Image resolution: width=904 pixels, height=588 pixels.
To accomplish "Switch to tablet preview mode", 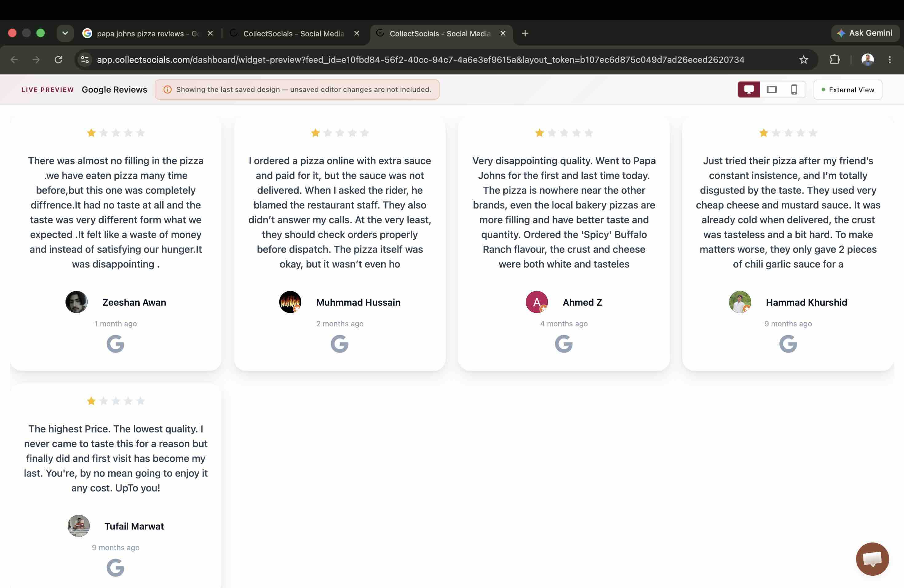I will pos(771,89).
